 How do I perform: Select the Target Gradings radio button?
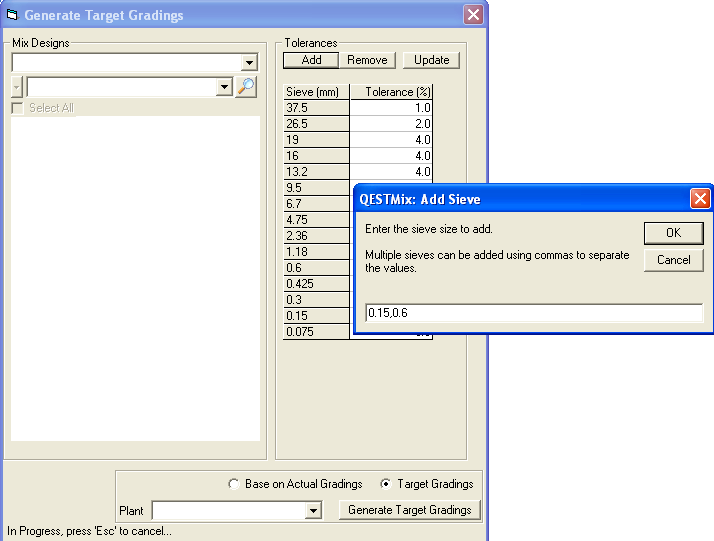click(x=387, y=484)
